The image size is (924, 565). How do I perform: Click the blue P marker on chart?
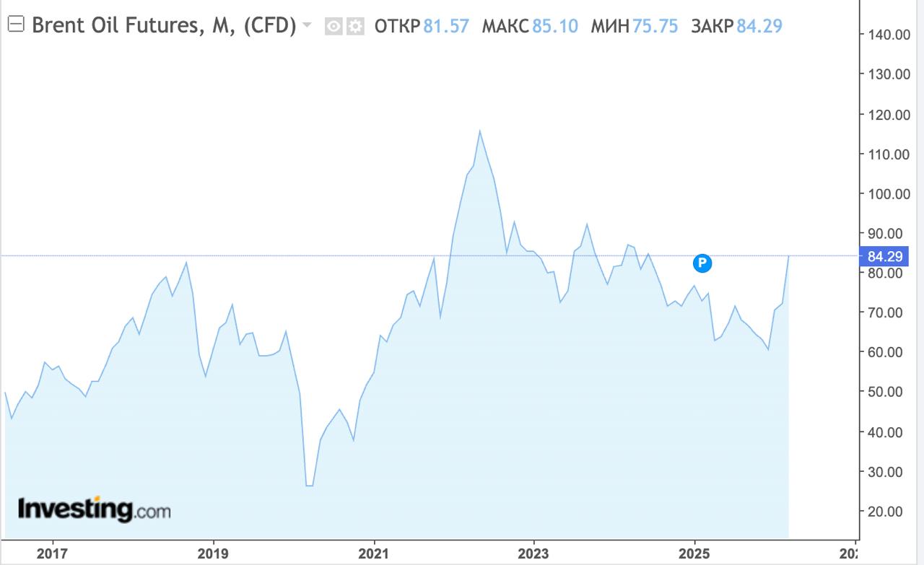pyautogui.click(x=702, y=263)
